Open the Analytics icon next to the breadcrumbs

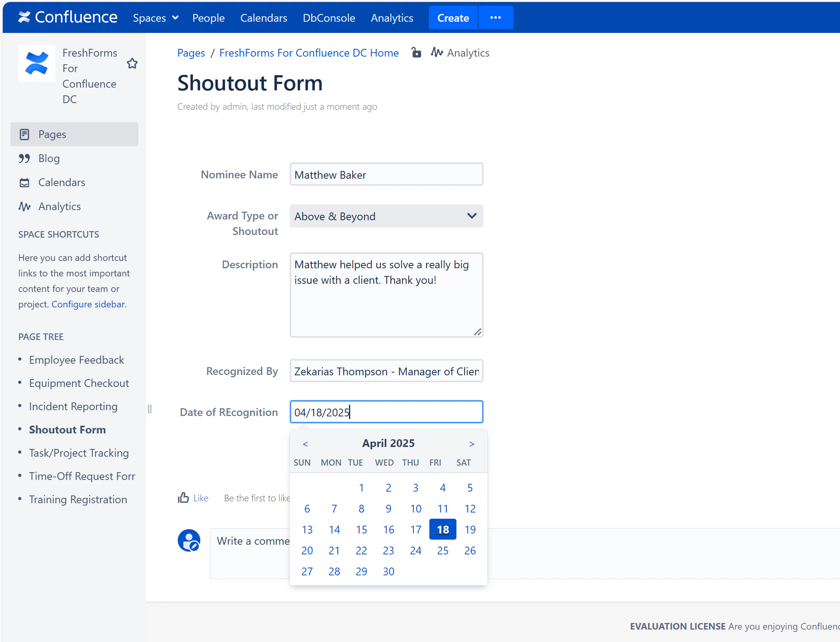click(x=437, y=52)
